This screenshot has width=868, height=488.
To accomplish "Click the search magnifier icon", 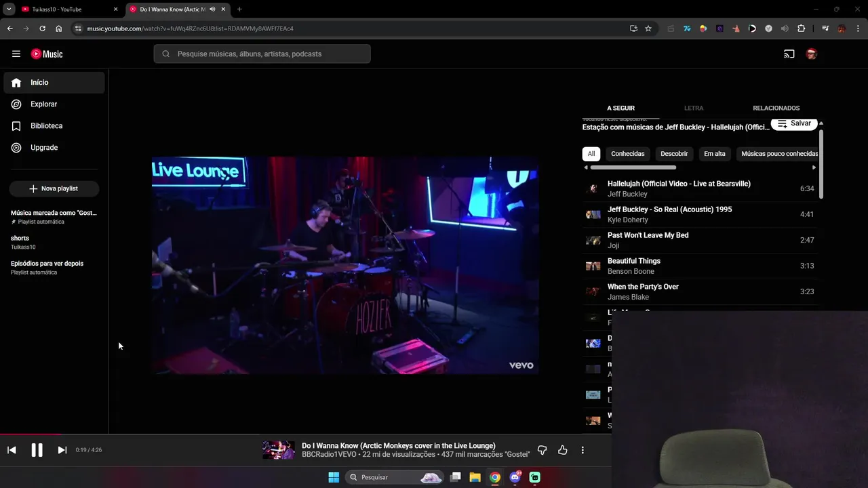I will point(166,54).
